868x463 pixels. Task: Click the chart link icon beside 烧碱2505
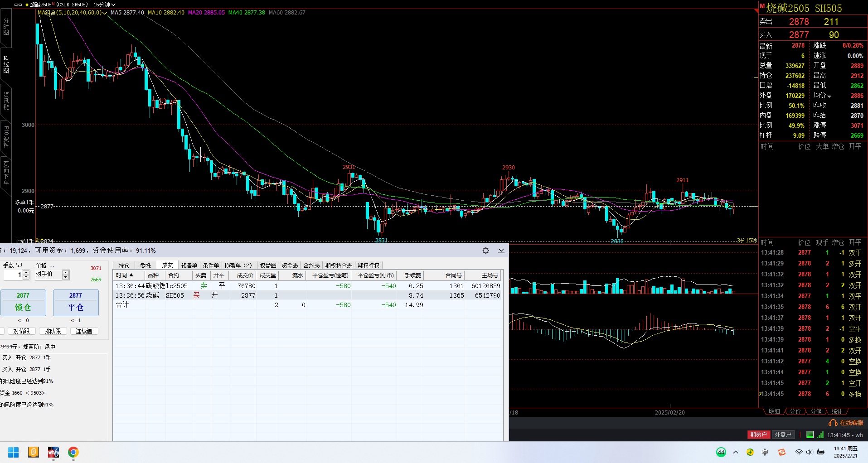18,5
